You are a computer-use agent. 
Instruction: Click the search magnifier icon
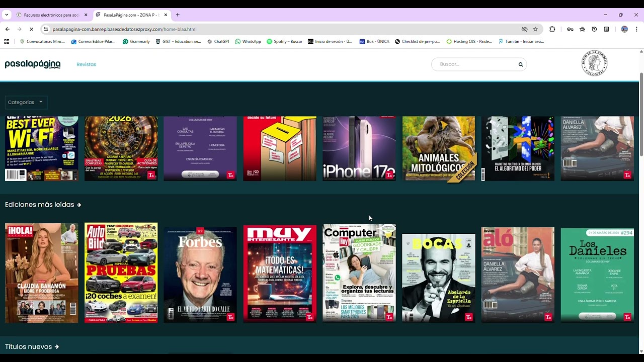pos(521,64)
